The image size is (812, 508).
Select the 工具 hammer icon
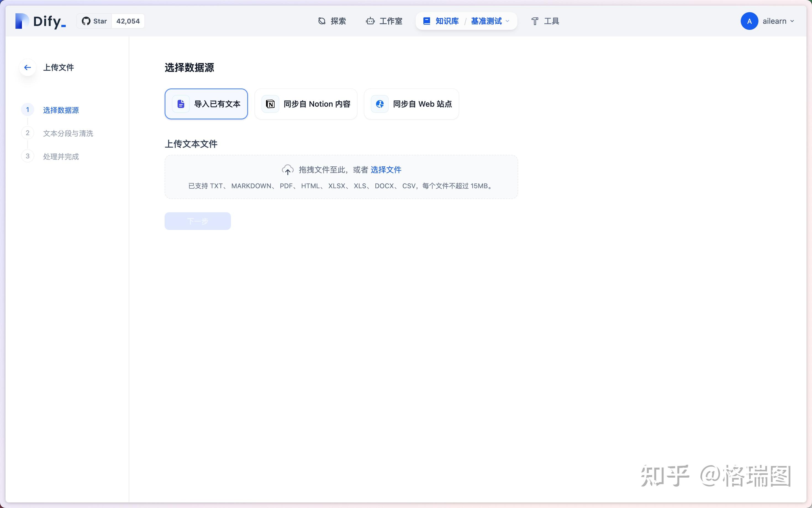pos(534,21)
